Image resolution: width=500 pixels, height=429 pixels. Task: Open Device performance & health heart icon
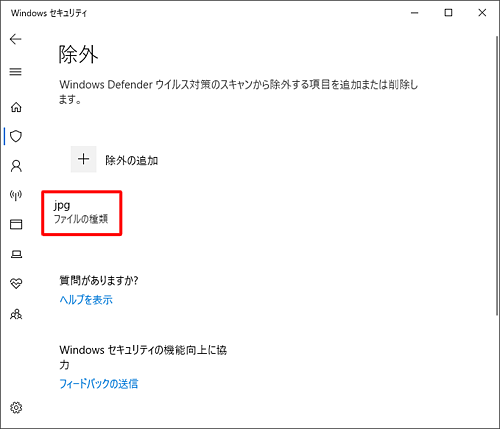[16, 284]
